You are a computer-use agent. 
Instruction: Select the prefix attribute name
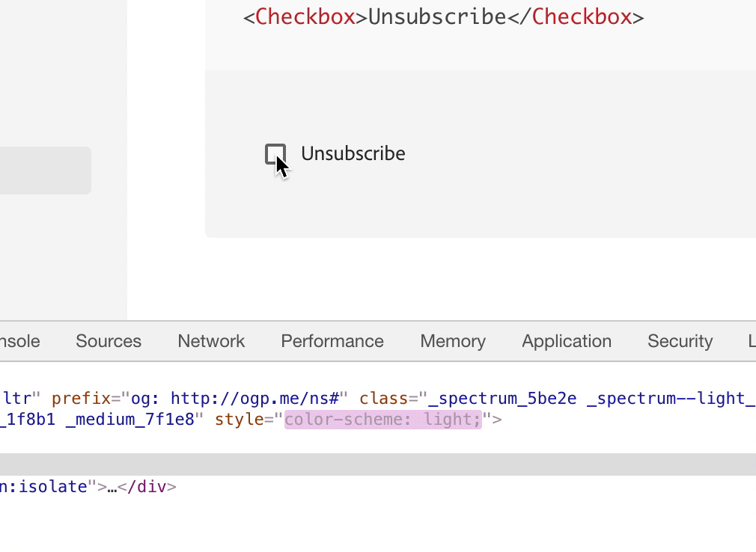click(x=81, y=399)
